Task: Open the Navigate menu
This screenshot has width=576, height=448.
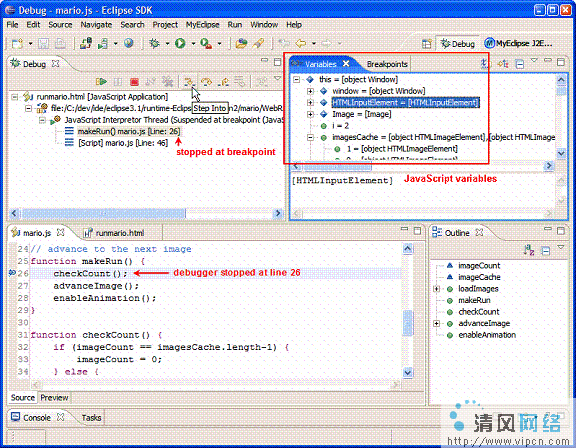Action: tap(96, 25)
